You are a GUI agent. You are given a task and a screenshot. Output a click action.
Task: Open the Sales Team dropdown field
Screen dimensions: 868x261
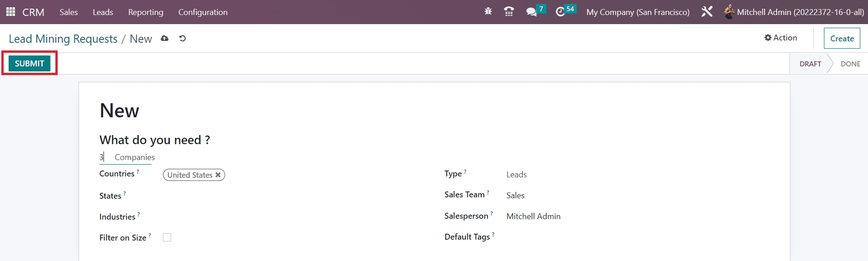(590, 196)
